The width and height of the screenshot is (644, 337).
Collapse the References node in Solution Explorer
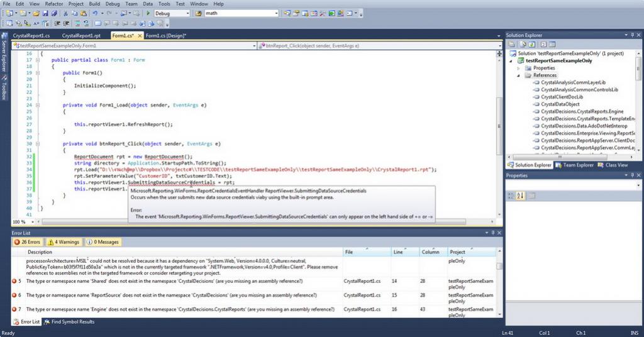518,75
